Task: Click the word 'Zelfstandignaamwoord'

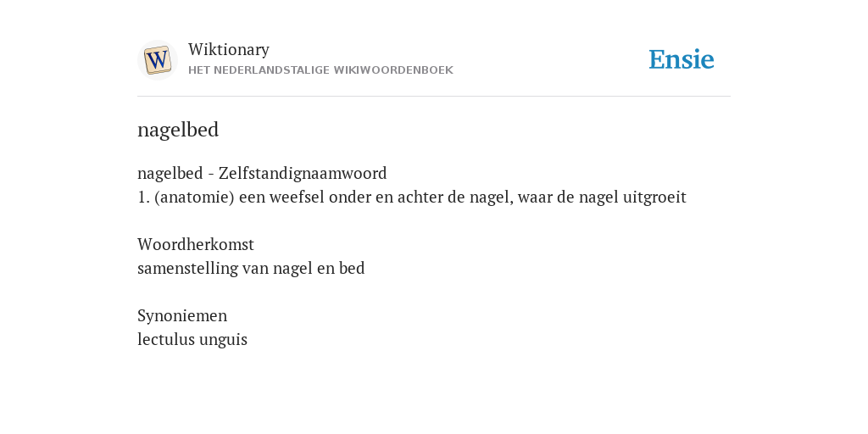Action: (x=303, y=173)
